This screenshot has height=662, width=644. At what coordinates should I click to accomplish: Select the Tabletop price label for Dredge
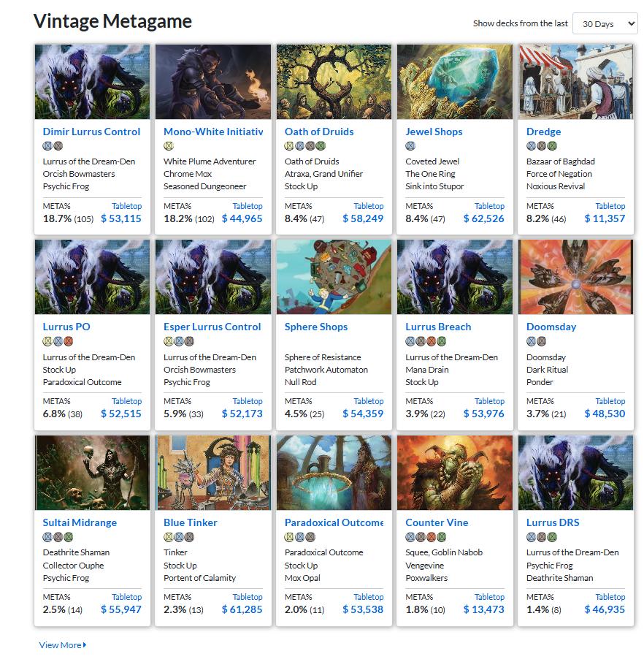(610, 206)
